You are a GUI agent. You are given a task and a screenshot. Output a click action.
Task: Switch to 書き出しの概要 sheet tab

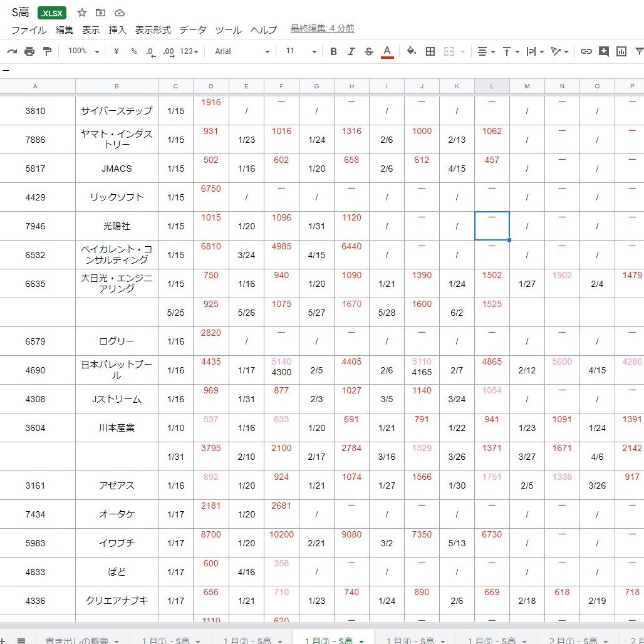[81, 640]
